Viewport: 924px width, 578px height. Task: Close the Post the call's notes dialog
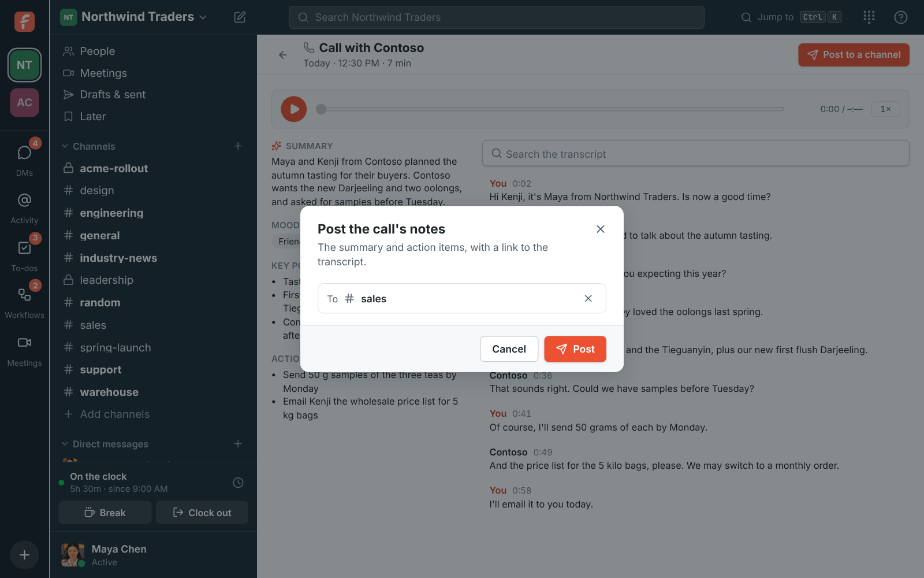pos(601,229)
